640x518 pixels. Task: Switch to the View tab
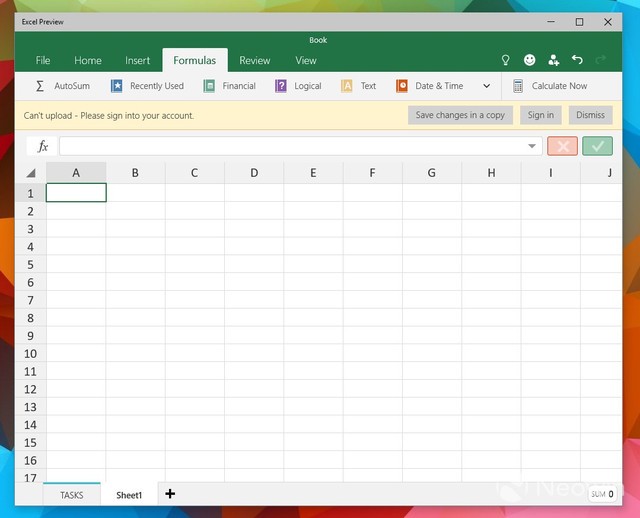306,60
